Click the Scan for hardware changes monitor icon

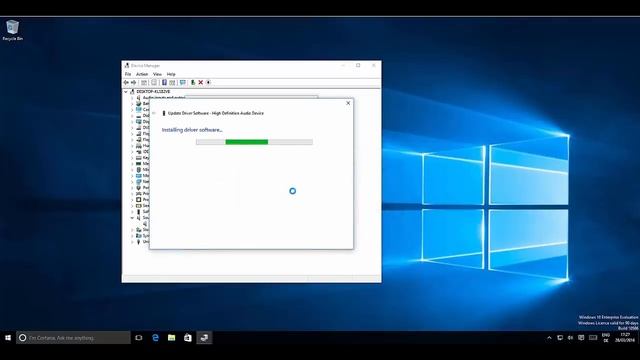pyautogui.click(x=182, y=82)
